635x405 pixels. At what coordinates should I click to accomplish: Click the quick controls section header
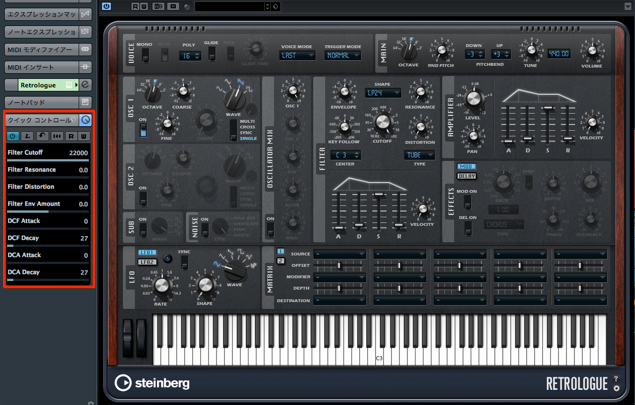click(x=41, y=120)
